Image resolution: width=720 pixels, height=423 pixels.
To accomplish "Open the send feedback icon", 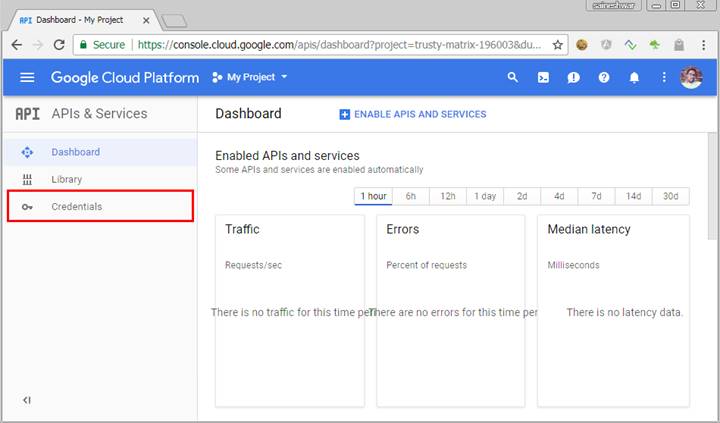I will point(574,78).
